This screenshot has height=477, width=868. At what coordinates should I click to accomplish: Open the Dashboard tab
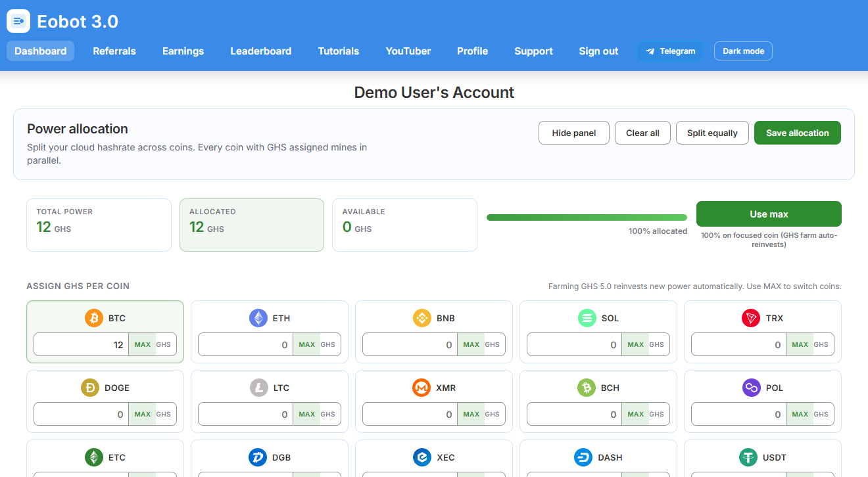[41, 51]
